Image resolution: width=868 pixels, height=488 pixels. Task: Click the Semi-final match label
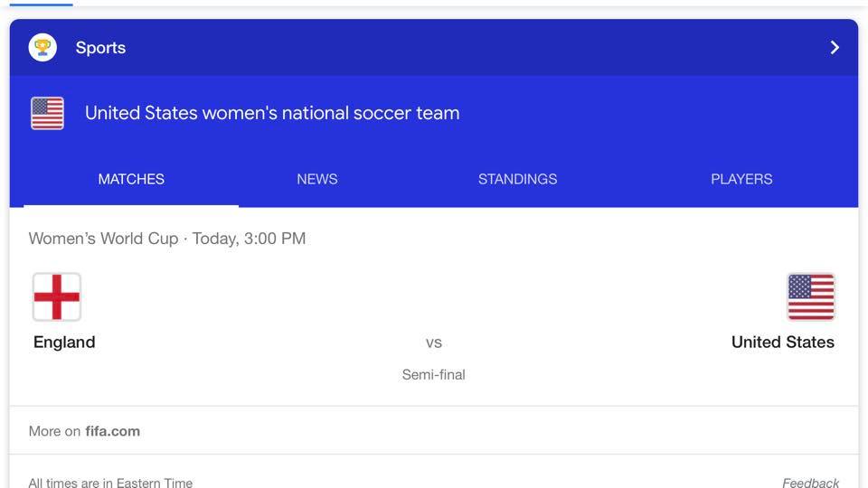[433, 374]
